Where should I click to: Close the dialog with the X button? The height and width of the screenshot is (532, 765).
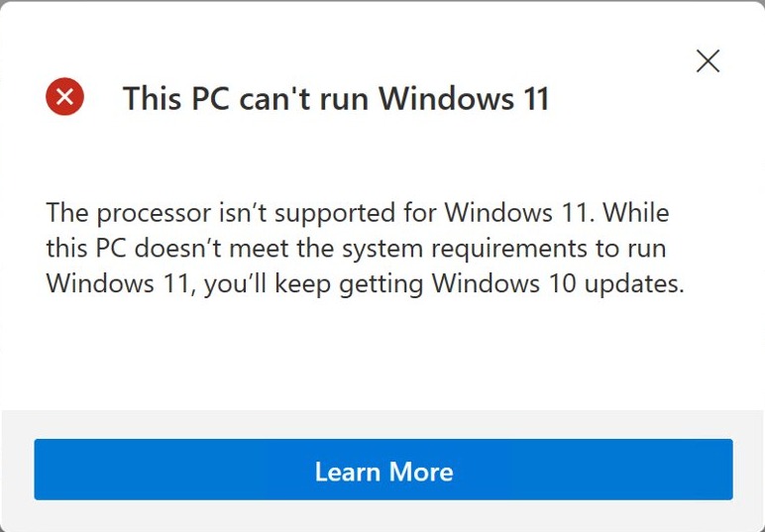click(708, 61)
